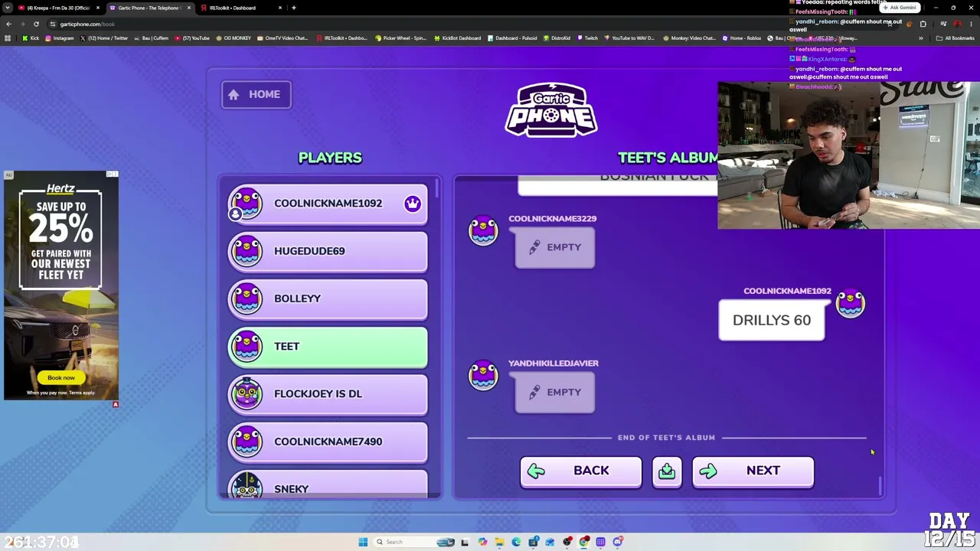Open the Bau | Cuffem bookmark
Viewport: 980px width, 551px height.
[152, 38]
